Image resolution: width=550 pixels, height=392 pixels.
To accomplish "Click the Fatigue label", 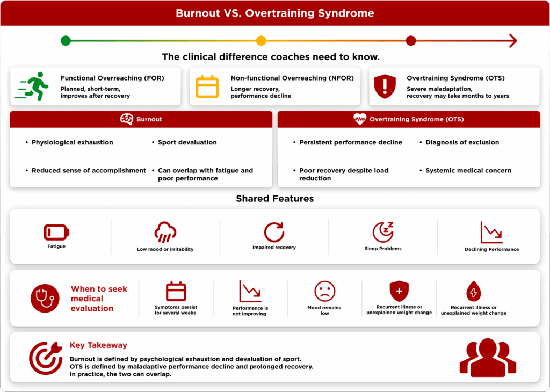I will pos(56,246).
